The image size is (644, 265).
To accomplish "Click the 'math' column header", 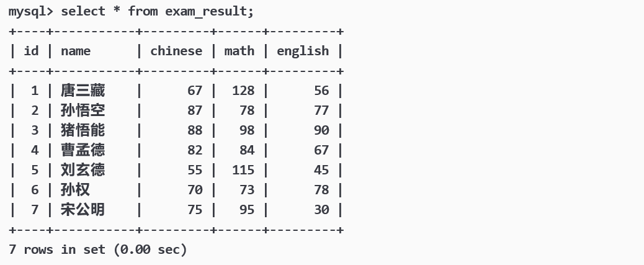I will coord(239,51).
